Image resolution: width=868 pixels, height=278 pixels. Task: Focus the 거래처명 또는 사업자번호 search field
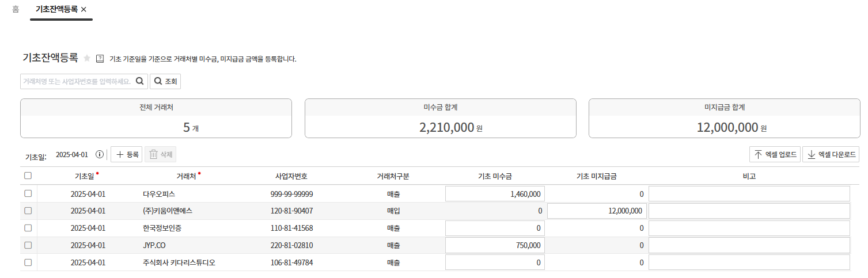point(76,81)
